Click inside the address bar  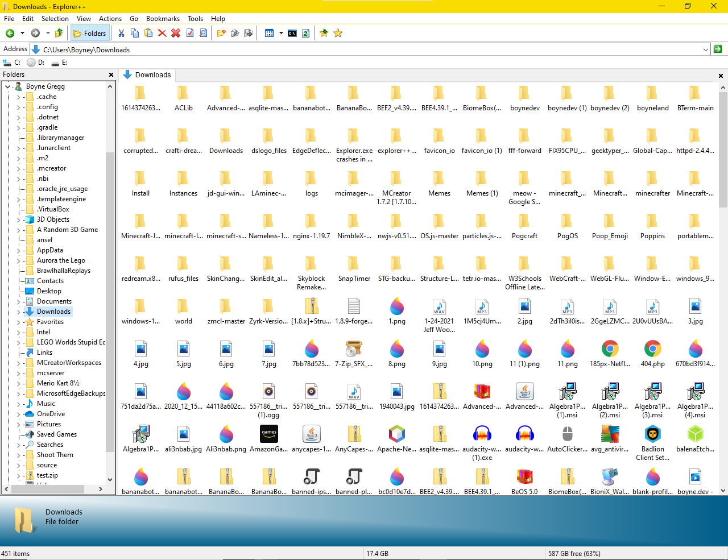point(227,49)
